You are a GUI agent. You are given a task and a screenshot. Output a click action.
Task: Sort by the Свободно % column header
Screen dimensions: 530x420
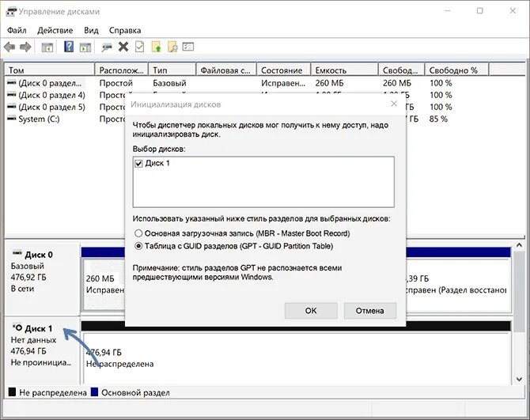[456, 70]
